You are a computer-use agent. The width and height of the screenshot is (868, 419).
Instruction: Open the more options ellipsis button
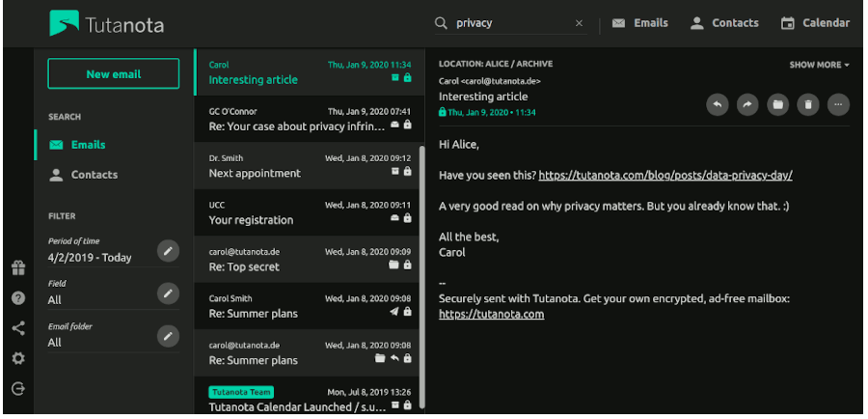(x=838, y=104)
